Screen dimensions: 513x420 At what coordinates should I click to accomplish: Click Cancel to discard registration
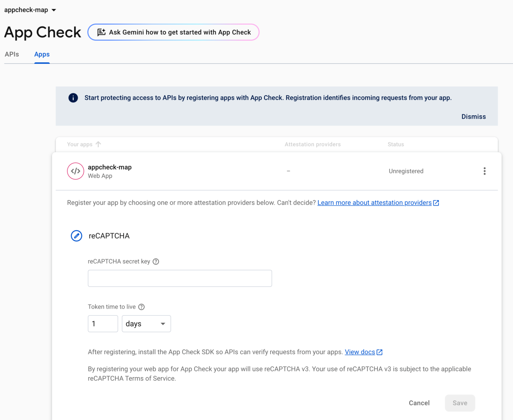tap(419, 403)
